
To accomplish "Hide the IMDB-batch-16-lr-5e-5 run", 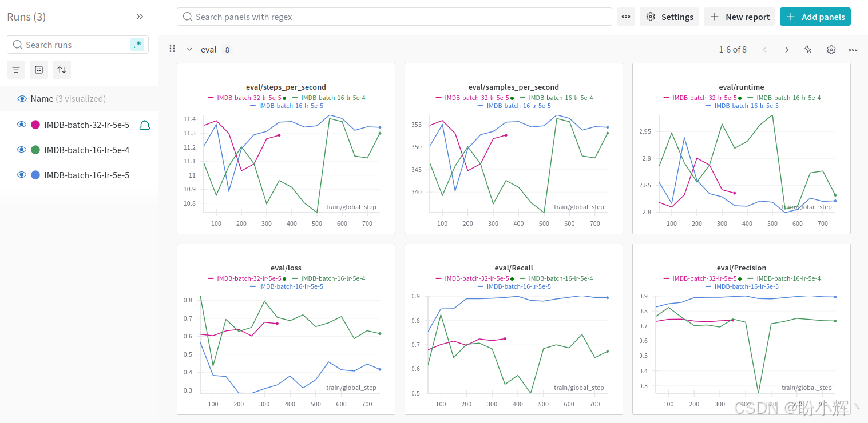I will [x=22, y=175].
